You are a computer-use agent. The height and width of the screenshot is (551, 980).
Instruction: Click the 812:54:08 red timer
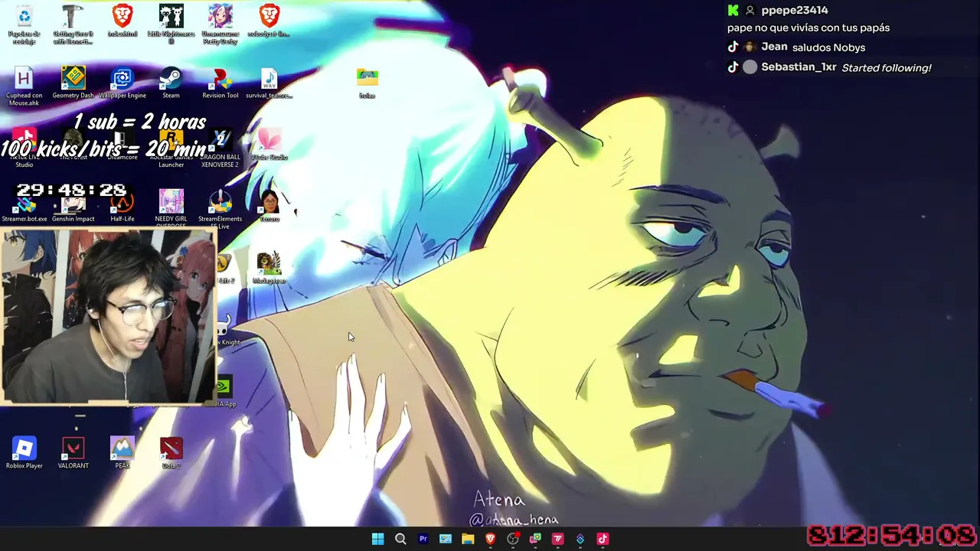tap(892, 536)
